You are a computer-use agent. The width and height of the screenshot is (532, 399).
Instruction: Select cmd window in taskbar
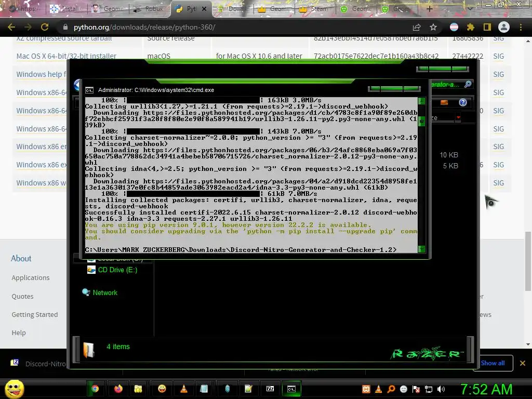291,389
